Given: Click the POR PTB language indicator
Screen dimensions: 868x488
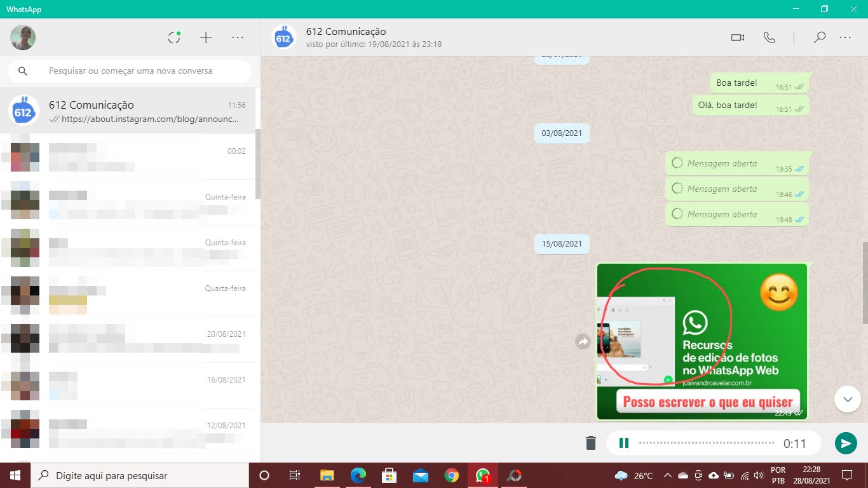Looking at the screenshot, I should [778, 475].
